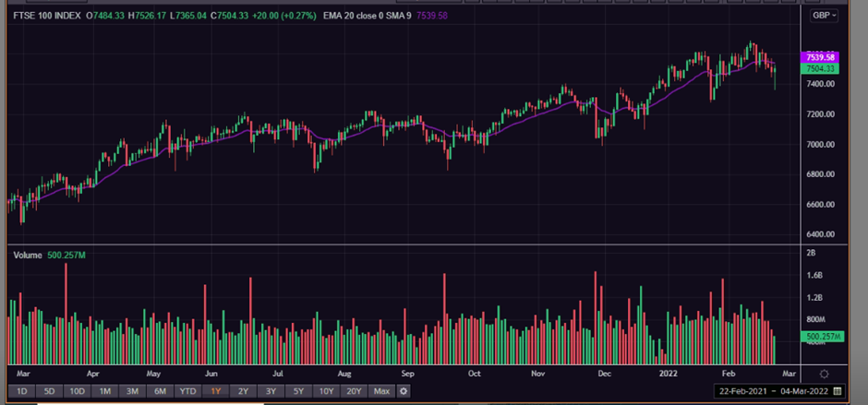Click the FTSE 100 INDEX title

[x=47, y=16]
